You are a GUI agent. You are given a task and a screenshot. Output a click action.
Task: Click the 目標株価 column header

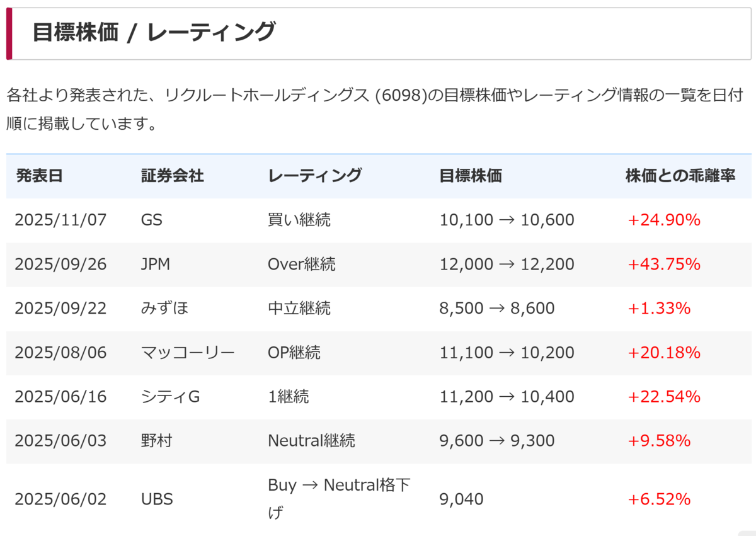470,176
